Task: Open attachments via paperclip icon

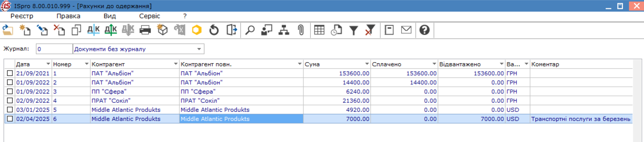Action: (301, 30)
